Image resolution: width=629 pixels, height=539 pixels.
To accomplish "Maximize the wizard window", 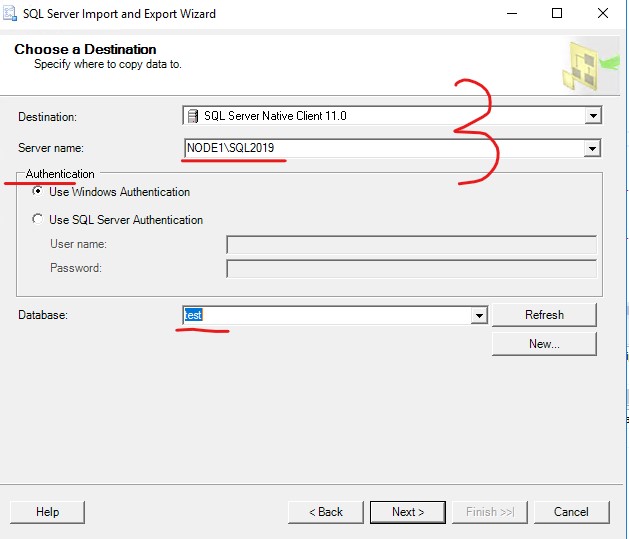I will [557, 13].
